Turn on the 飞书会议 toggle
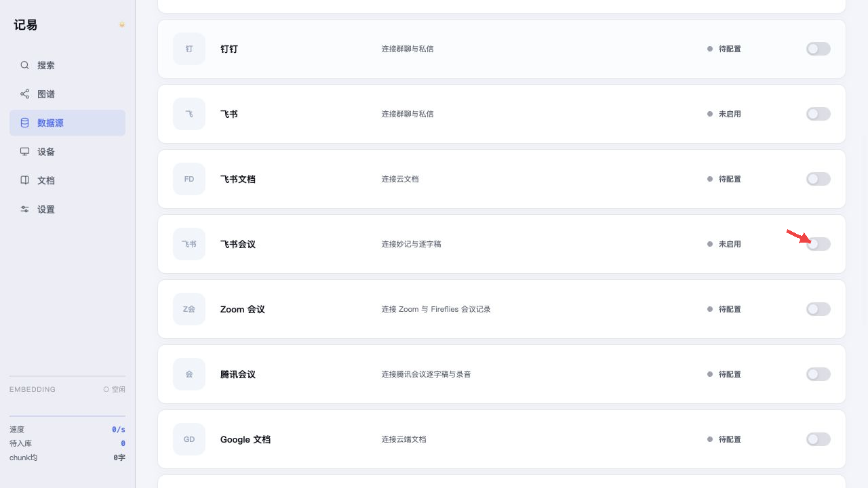Screen dimensions: 868x488 (x=818, y=244)
